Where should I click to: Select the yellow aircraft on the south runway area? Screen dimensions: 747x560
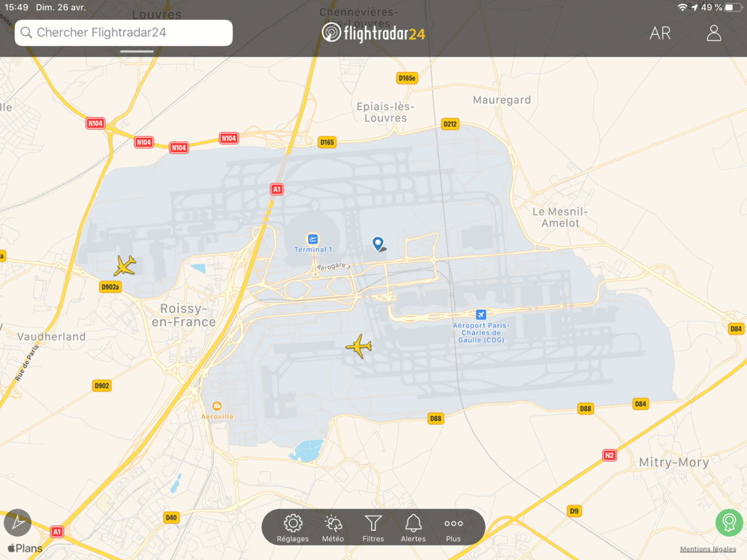359,346
